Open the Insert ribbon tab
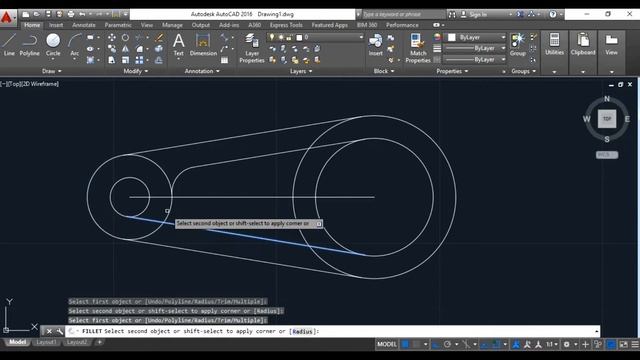The image size is (640, 360). pyautogui.click(x=56, y=25)
